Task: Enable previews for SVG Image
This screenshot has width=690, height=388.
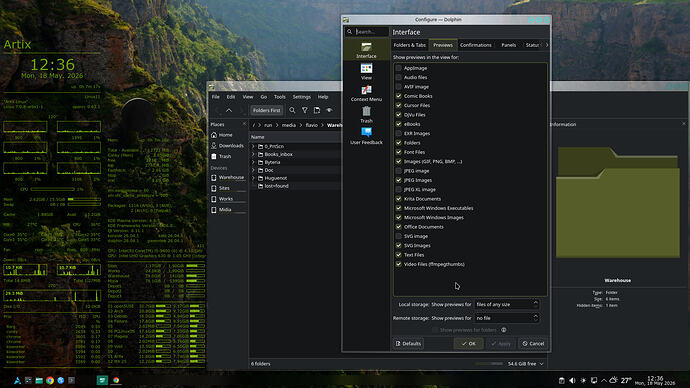Action: [x=399, y=236]
